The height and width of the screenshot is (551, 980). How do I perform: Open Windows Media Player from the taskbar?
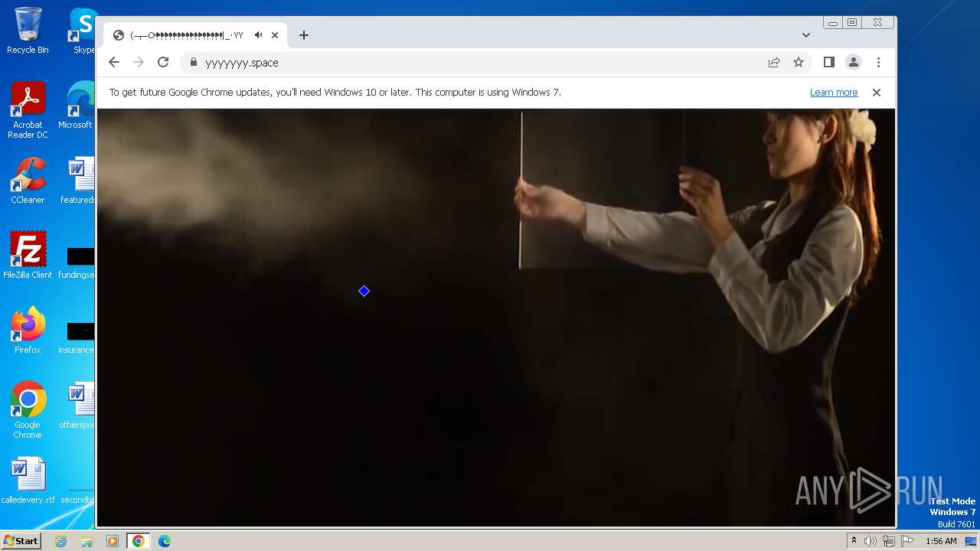(x=113, y=541)
